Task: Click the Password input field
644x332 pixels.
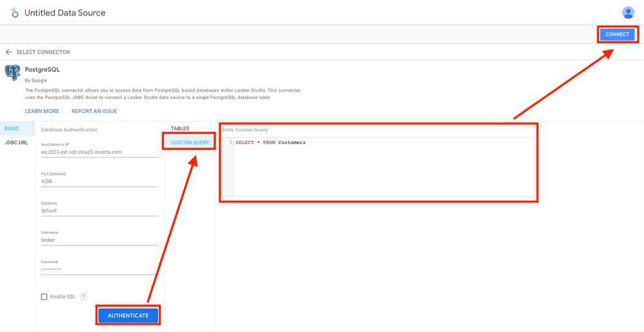Action: [99, 269]
